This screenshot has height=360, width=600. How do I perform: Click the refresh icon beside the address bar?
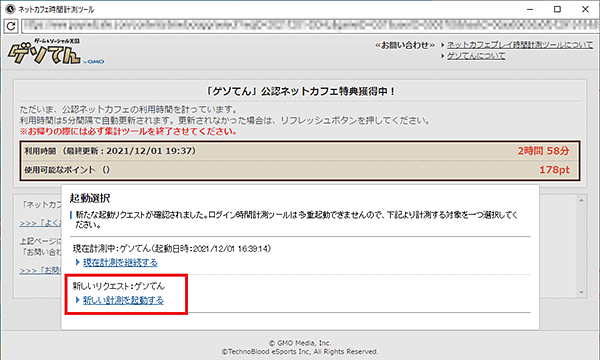(11, 26)
